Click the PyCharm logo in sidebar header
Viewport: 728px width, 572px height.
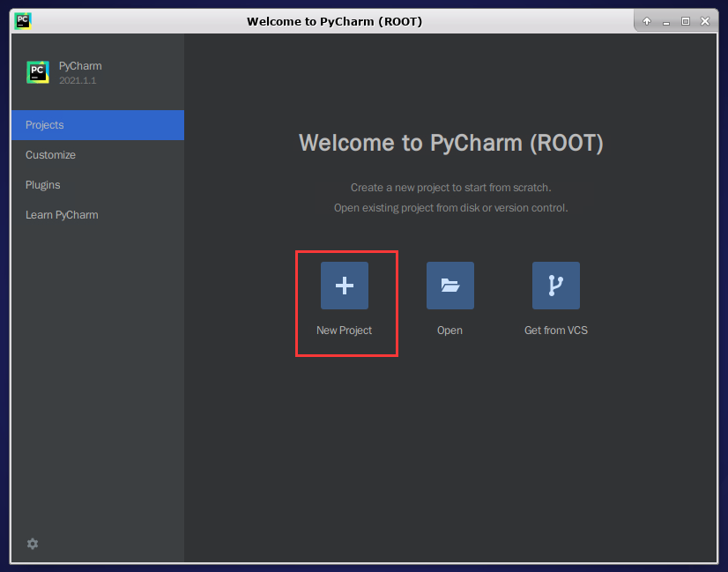[38, 72]
